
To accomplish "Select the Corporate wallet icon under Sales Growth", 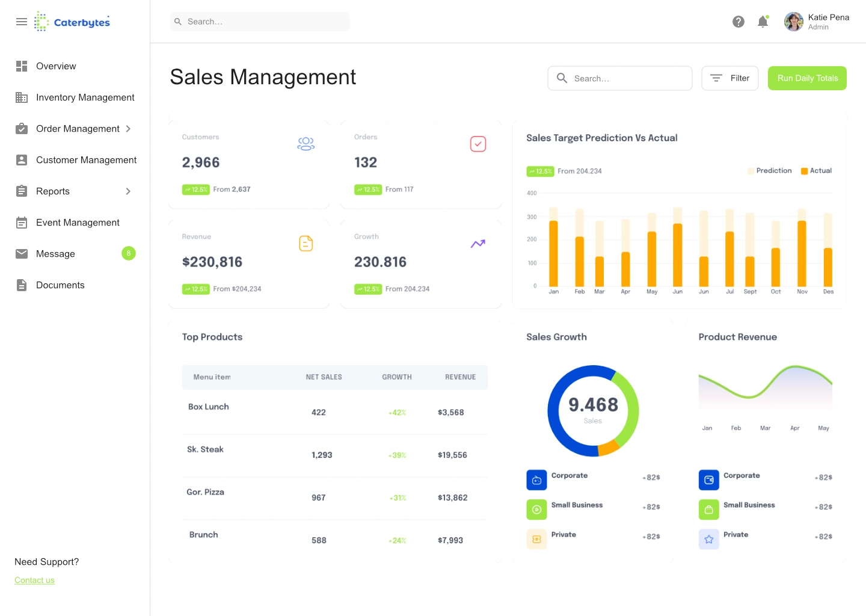I will coord(536,479).
